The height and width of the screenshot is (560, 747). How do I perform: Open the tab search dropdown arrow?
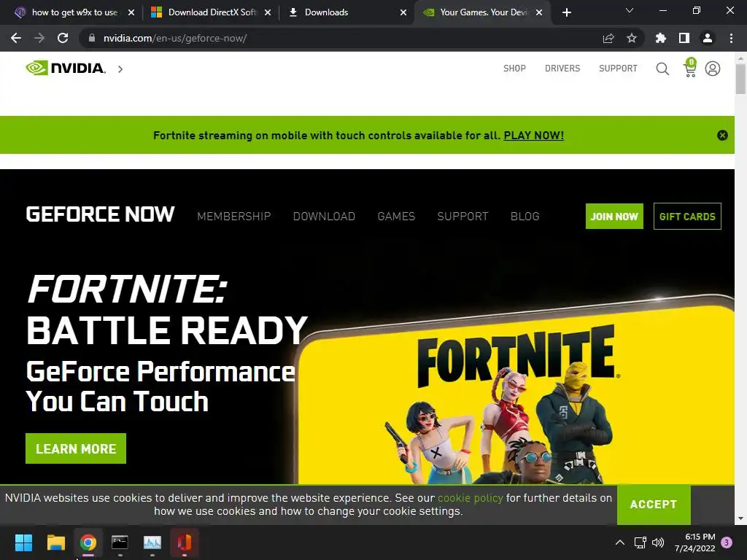[x=630, y=10]
